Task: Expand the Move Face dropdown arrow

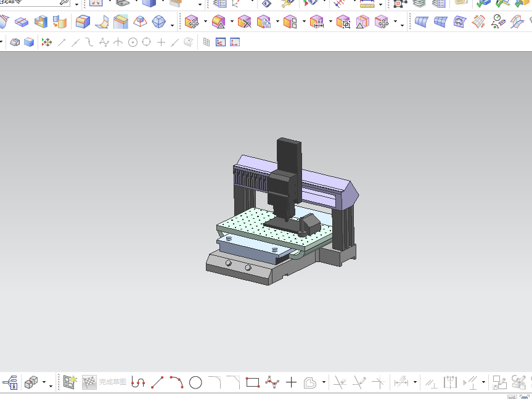Action: click(x=205, y=22)
